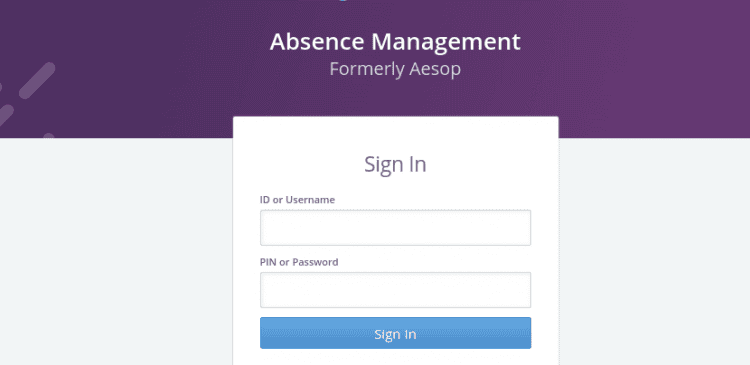Select the word Management in title
Viewport: 750px width, 365px height.
click(x=446, y=42)
